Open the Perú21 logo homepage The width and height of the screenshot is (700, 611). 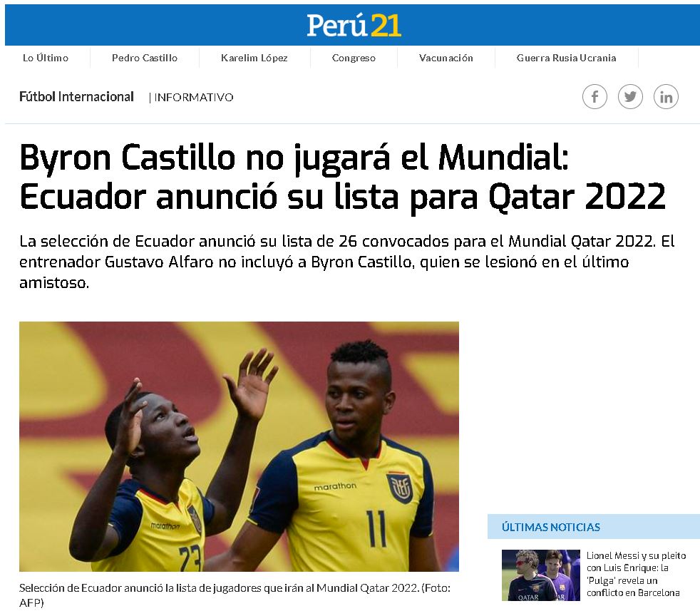point(354,26)
